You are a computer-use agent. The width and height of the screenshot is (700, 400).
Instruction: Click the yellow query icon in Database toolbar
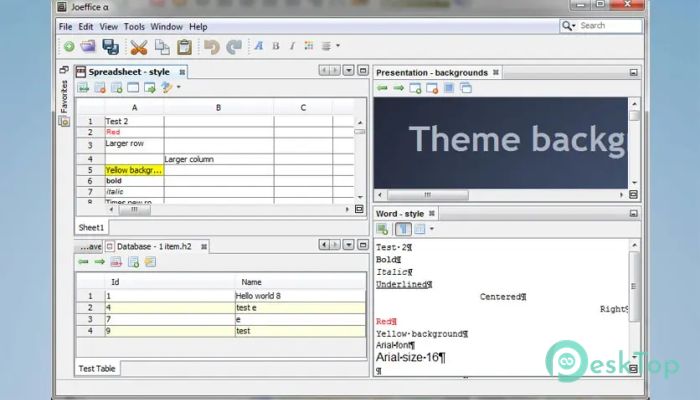[150, 262]
